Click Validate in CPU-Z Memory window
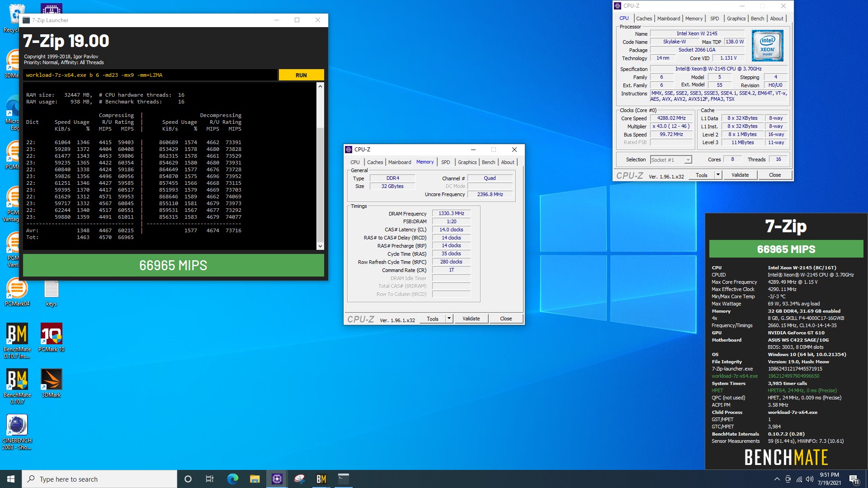Screen dimensions: 868x488 point(471,319)
